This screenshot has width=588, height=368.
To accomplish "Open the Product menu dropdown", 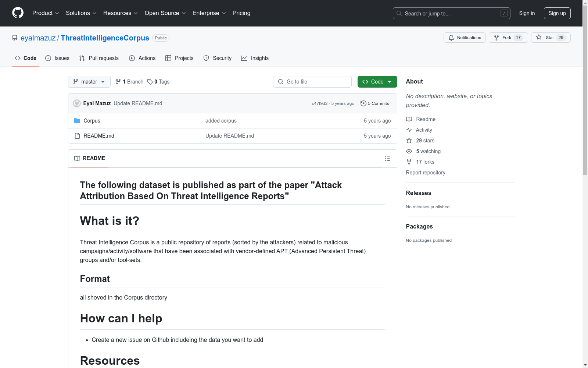I will click(x=46, y=13).
